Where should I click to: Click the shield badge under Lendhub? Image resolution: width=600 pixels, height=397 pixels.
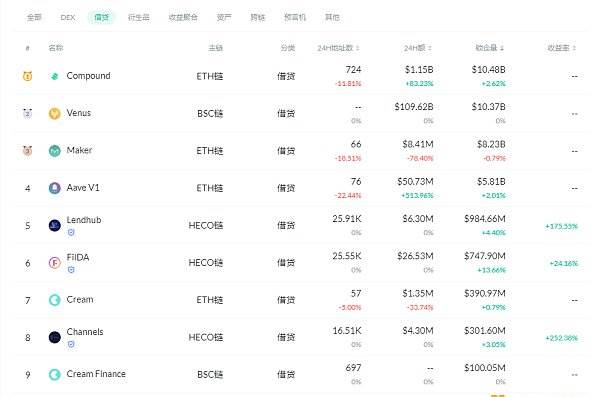click(71, 232)
